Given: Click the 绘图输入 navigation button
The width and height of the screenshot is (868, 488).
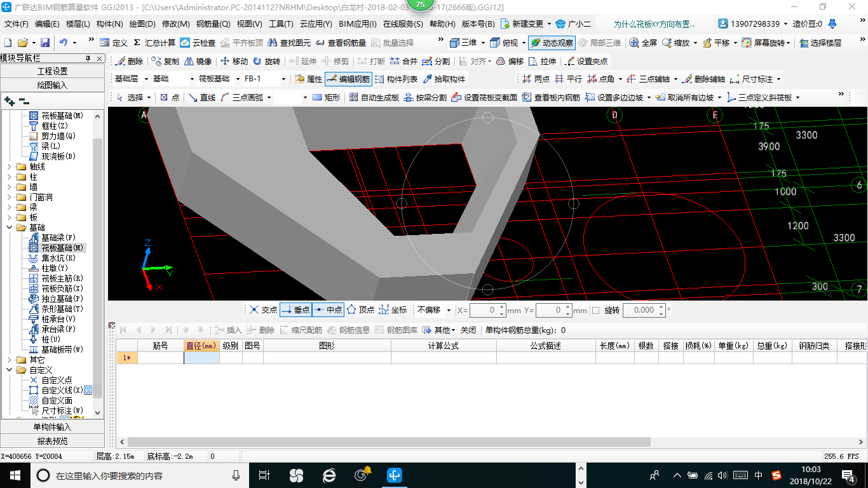Looking at the screenshot, I should click(x=52, y=85).
